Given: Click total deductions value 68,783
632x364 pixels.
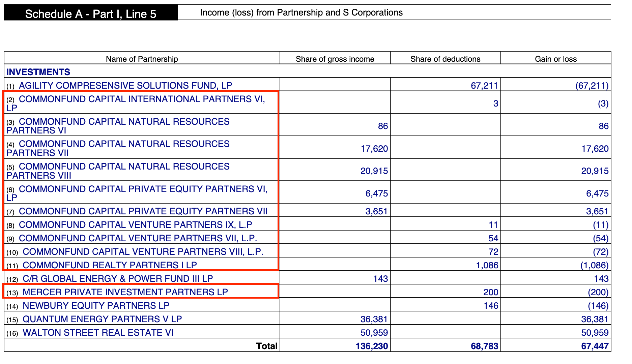Looking at the screenshot, I should pos(485,346).
